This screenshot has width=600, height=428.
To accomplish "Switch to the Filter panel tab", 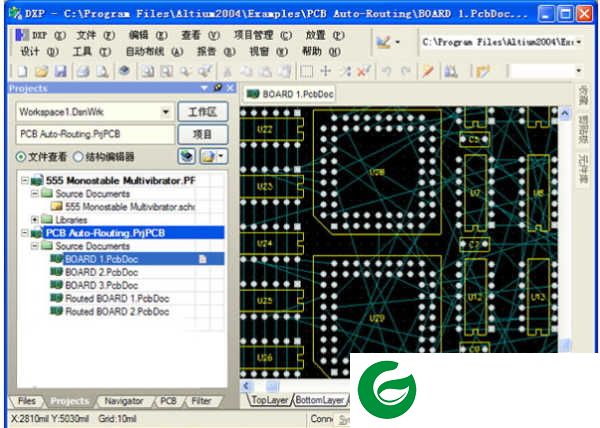I will click(201, 401).
